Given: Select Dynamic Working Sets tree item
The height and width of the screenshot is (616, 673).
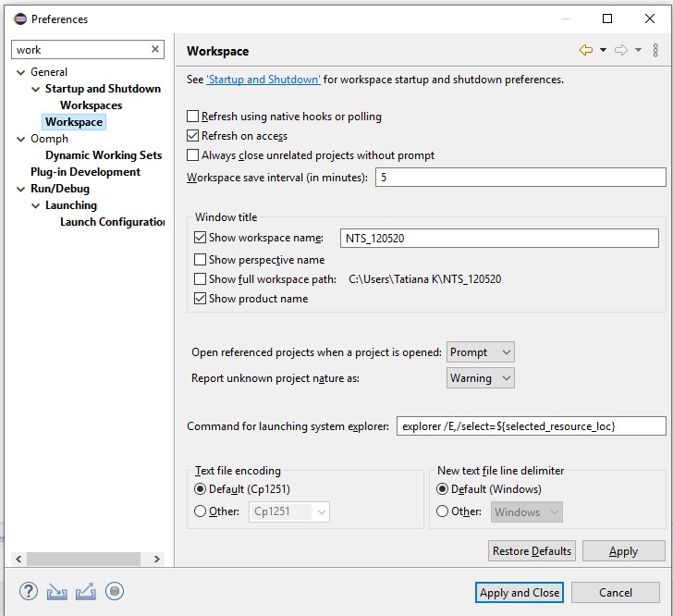Looking at the screenshot, I should pos(104,155).
